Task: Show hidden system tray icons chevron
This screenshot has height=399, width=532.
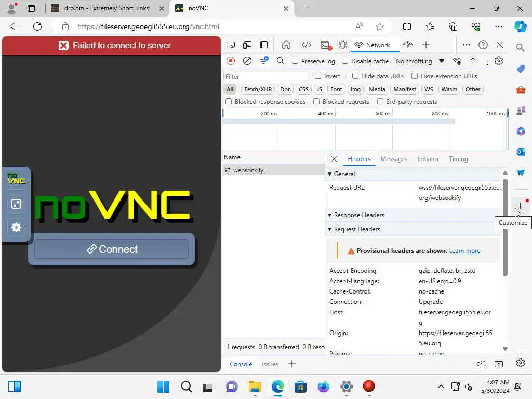Action: [441, 387]
